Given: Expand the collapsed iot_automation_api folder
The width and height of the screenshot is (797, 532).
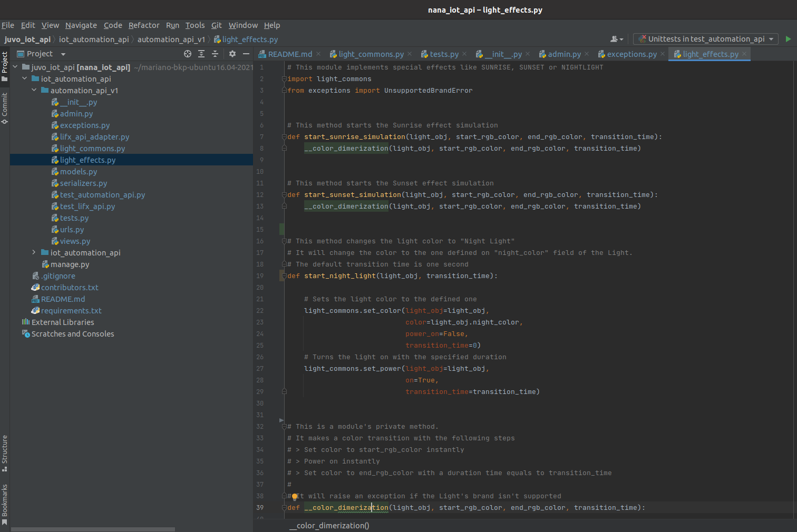Looking at the screenshot, I should (34, 253).
